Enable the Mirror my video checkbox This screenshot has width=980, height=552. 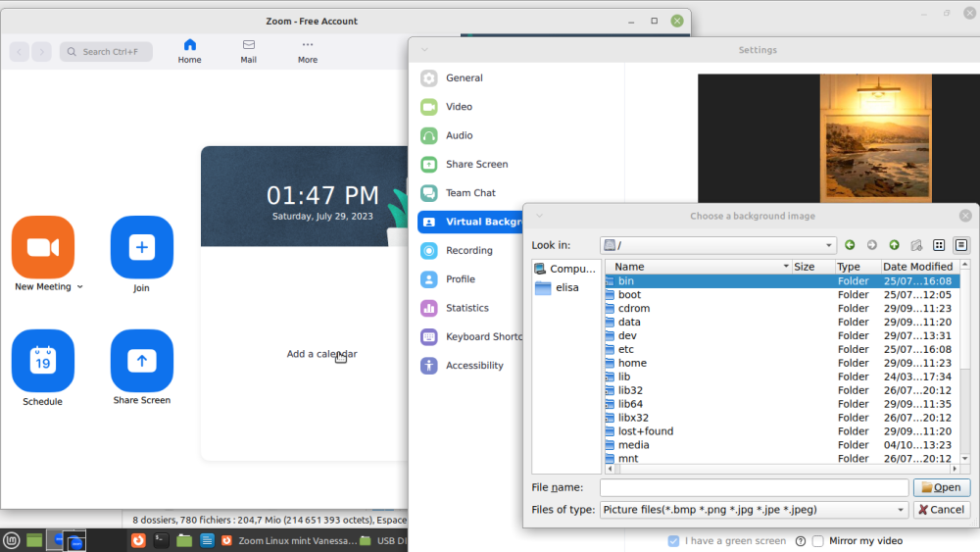click(817, 541)
